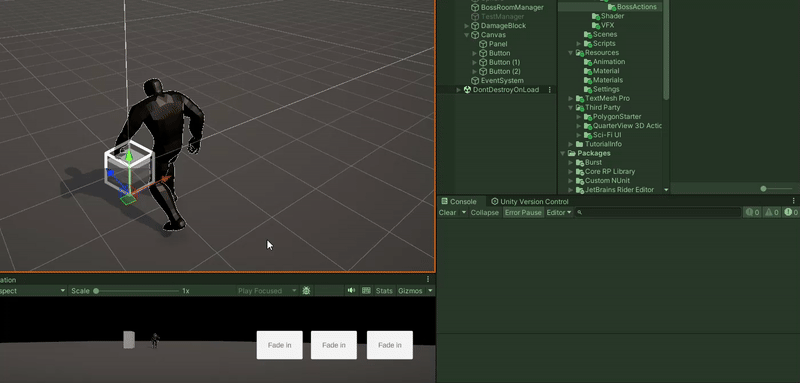Click the DontDestroyOnLoad scene icon
Screen dimensions: 800x383
(467, 90)
